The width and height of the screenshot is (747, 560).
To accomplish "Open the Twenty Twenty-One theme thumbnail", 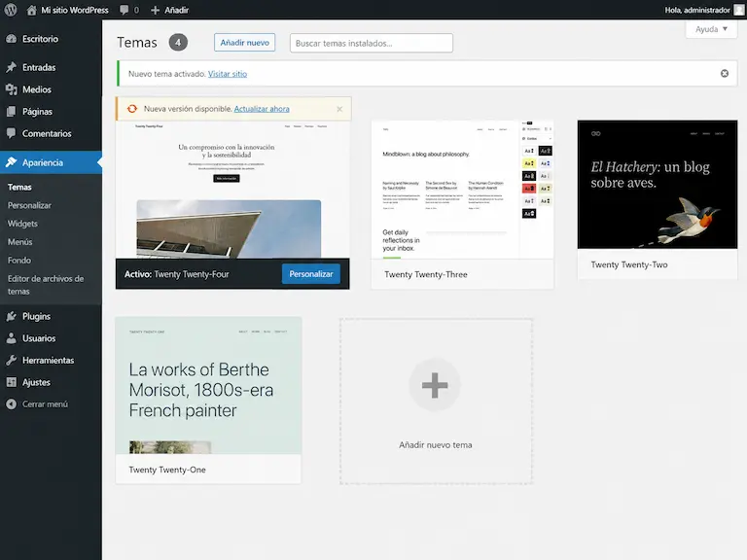I will point(208,385).
